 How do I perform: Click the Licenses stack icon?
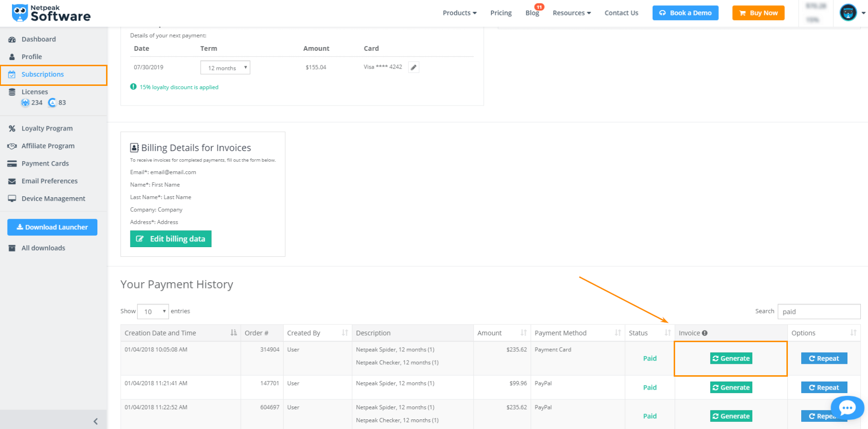point(12,92)
